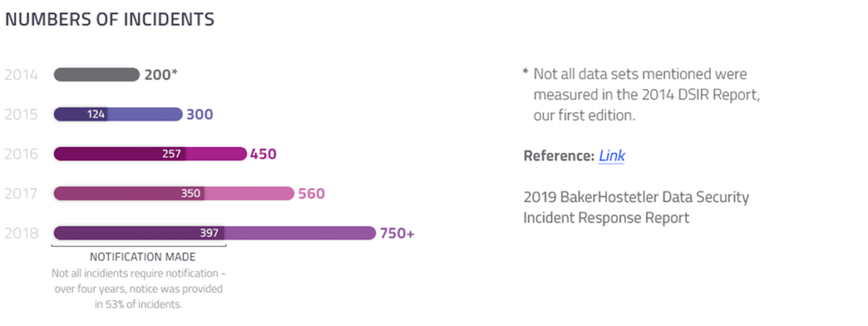This screenshot has height=326, width=868.
Task: Click the NOTIFICATION MADE caption
Action: pos(142,257)
